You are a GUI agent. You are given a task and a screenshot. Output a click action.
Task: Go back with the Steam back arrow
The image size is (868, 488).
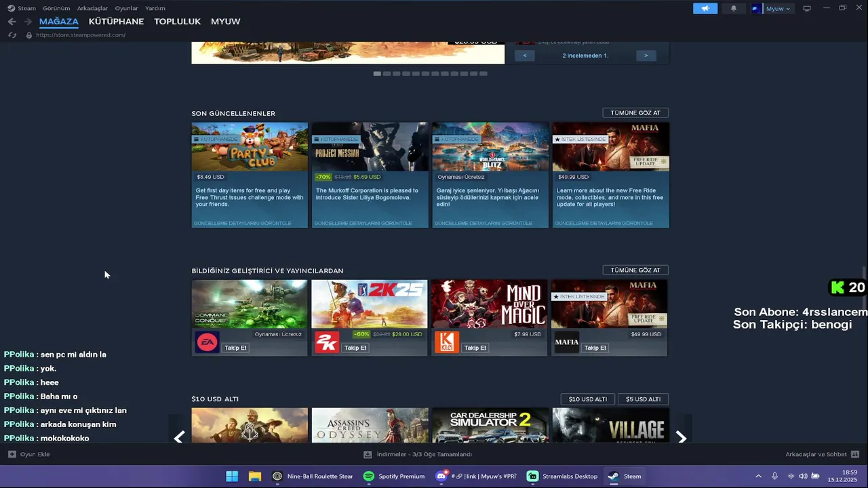[x=12, y=22]
